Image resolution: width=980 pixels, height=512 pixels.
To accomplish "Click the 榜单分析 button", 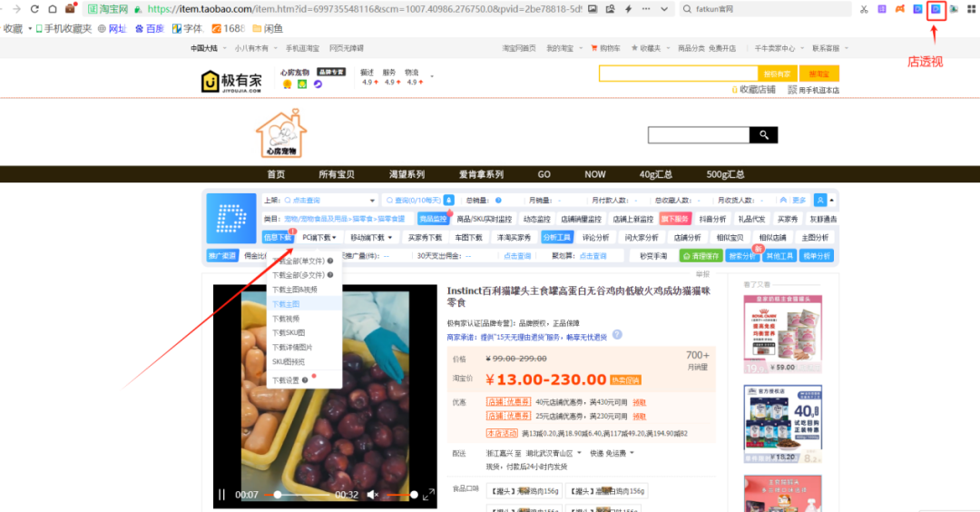I will [x=817, y=256].
